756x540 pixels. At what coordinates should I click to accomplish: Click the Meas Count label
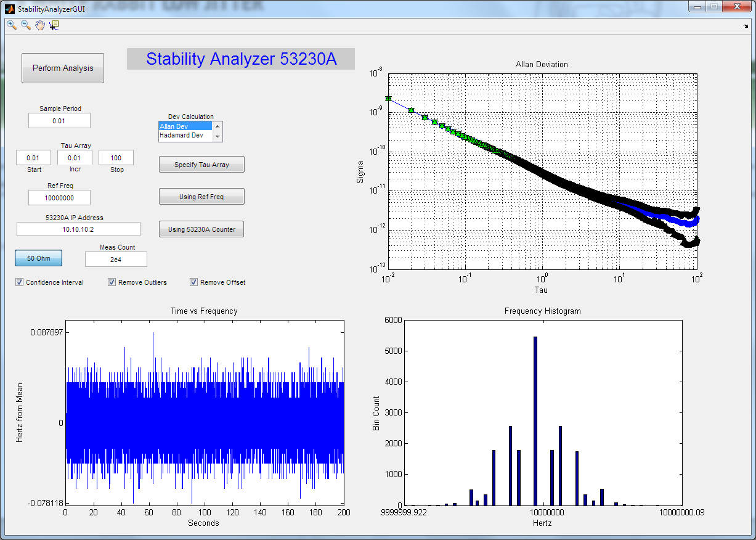tap(117, 247)
